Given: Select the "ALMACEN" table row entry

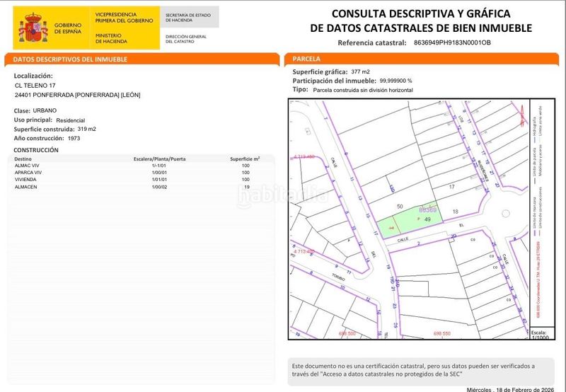Looking at the screenshot, I should [25, 187].
